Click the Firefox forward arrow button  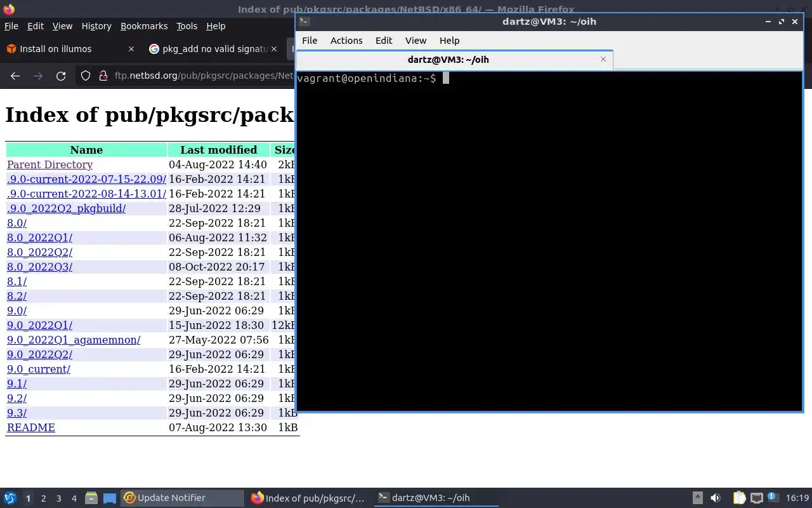[38, 76]
